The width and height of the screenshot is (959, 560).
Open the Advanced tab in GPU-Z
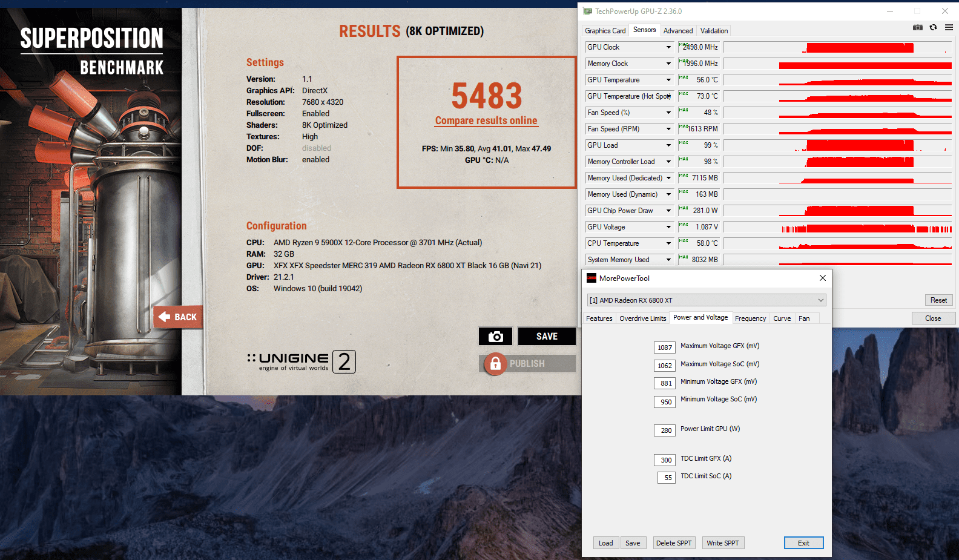click(678, 30)
